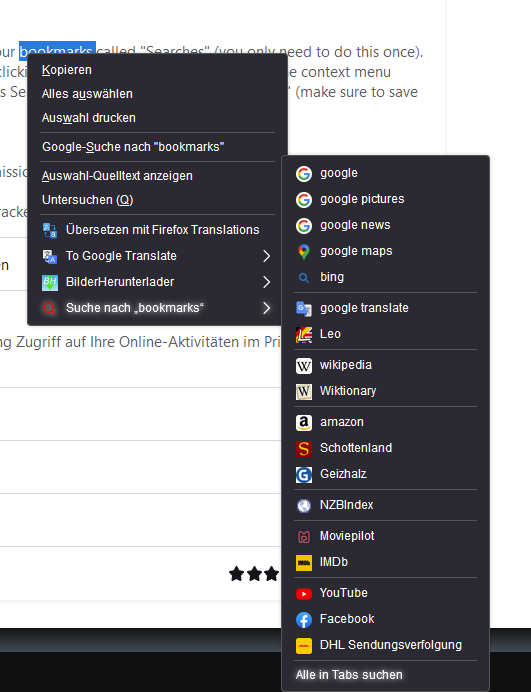Search with "google maps" label
The height and width of the screenshot is (692, 531).
click(x=356, y=251)
